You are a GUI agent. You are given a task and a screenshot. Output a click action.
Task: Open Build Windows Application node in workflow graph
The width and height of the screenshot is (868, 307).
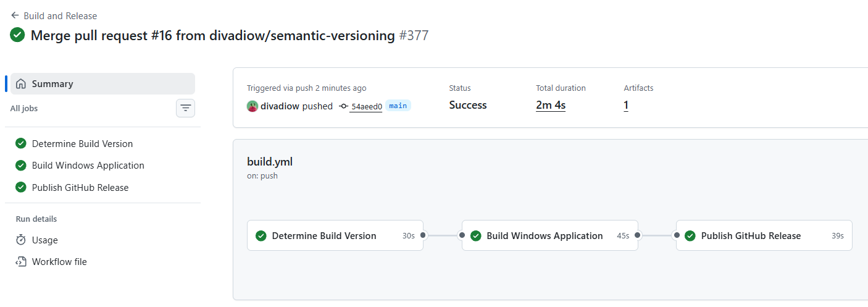[x=550, y=235]
